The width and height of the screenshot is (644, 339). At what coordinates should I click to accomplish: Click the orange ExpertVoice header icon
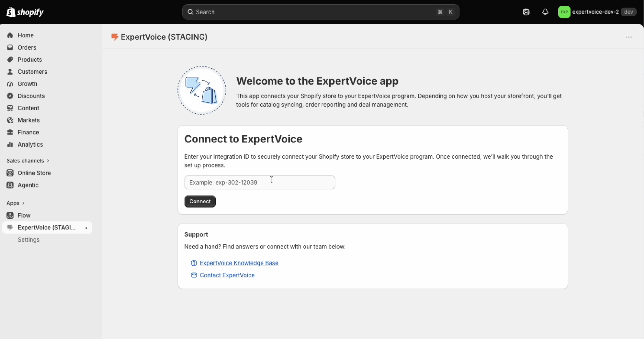(x=114, y=37)
